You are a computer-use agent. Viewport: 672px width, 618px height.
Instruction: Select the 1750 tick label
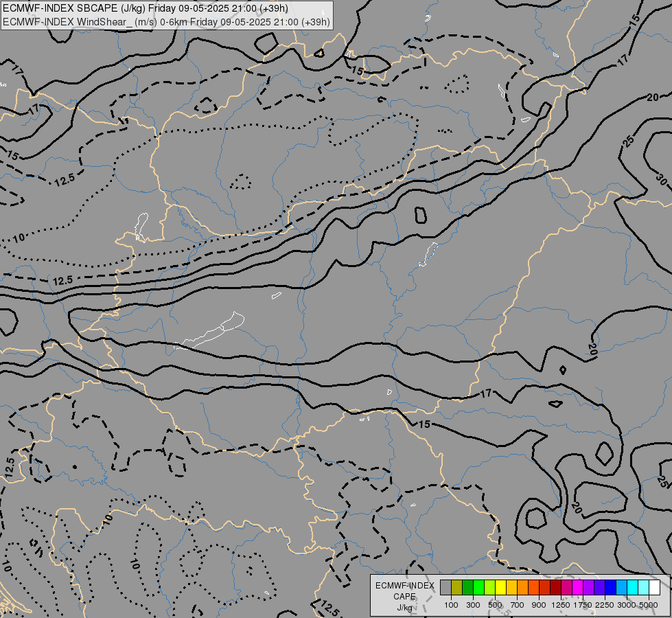[583, 605]
